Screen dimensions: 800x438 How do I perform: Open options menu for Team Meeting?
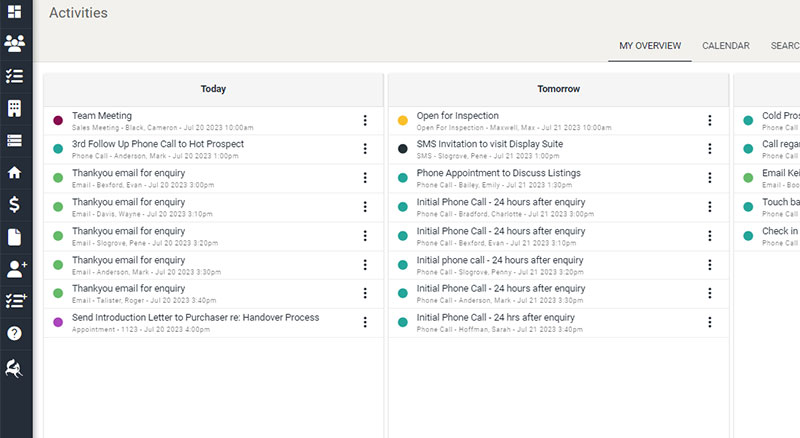click(x=365, y=120)
